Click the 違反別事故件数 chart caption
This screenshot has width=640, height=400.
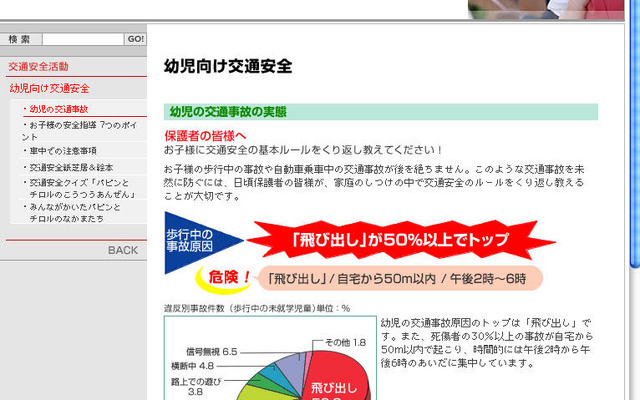pyautogui.click(x=257, y=308)
